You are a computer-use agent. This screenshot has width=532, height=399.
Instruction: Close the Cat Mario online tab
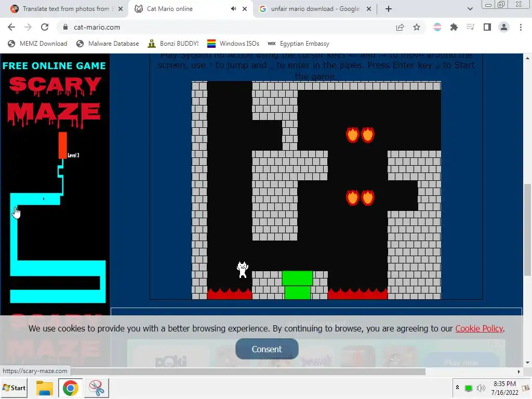point(245,9)
